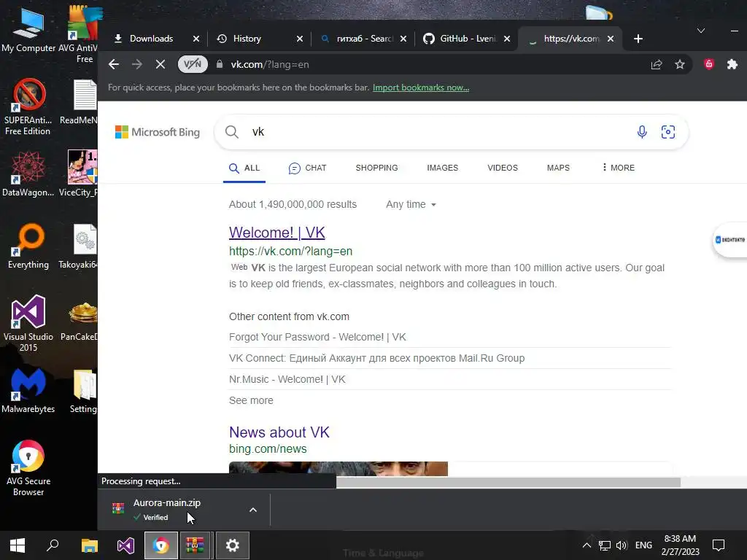
Task: Open the Windows Start menu
Action: [x=18, y=545]
